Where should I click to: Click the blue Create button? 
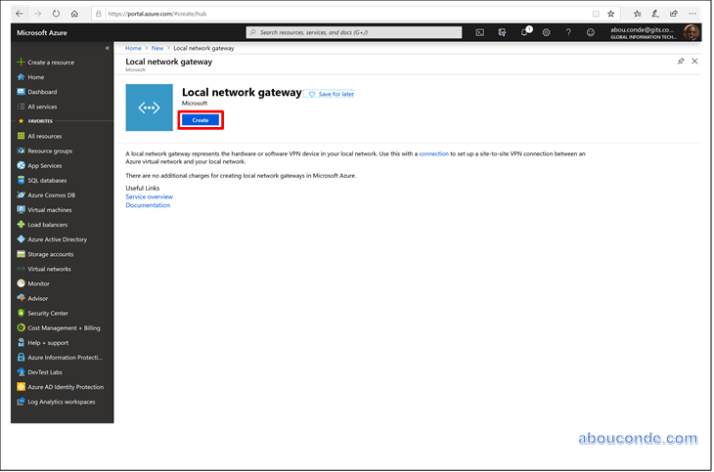(x=200, y=120)
